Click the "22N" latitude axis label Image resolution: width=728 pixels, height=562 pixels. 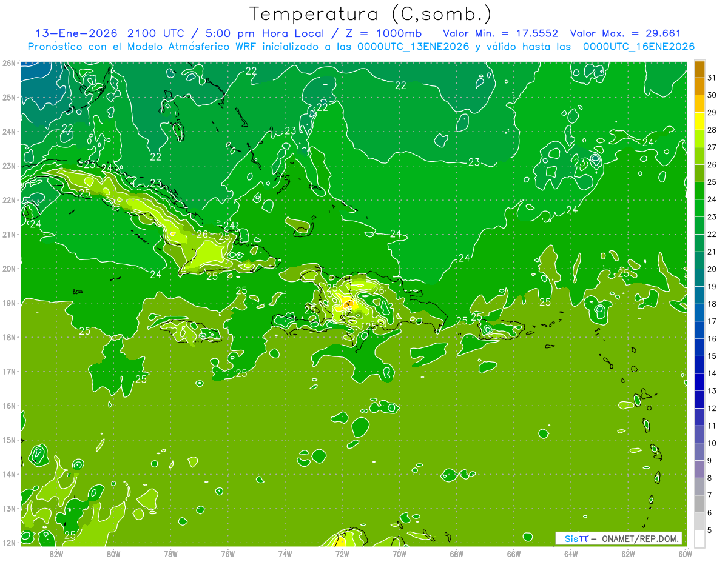(x=9, y=200)
